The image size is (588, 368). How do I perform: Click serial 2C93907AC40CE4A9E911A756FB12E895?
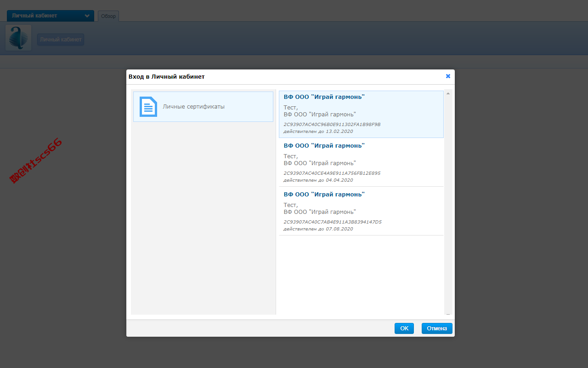click(332, 173)
